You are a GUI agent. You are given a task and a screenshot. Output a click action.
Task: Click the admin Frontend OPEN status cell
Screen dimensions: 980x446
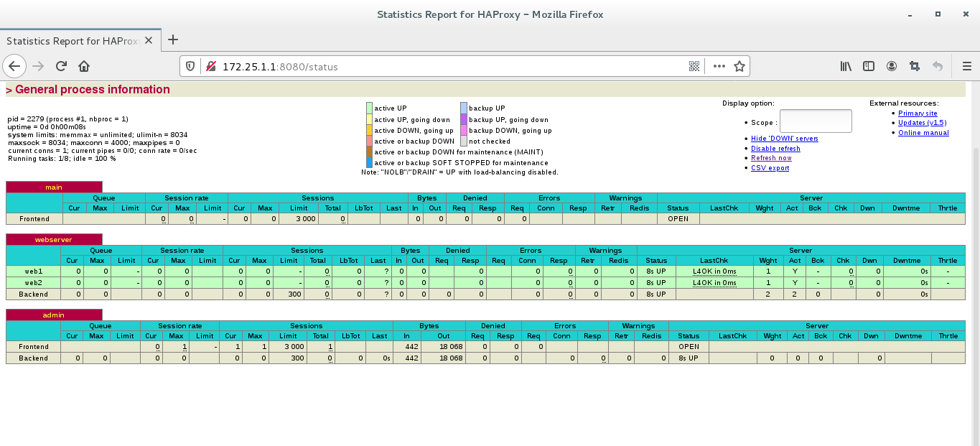(689, 346)
